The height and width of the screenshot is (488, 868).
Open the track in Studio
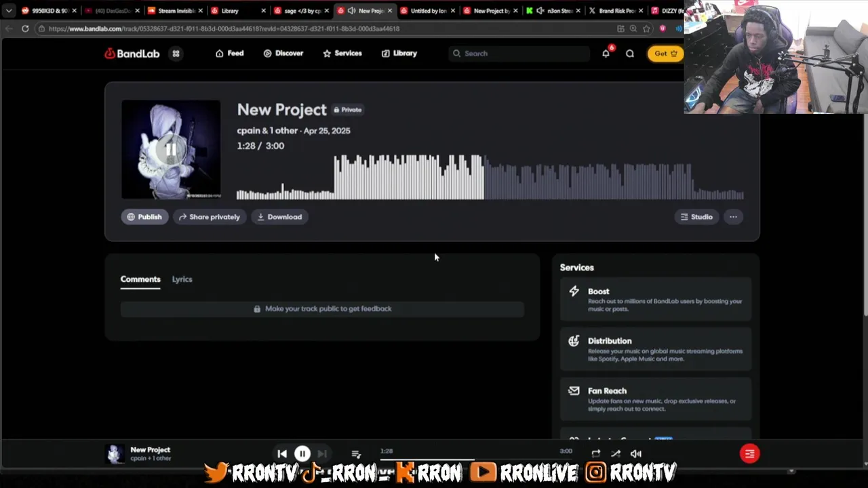point(696,217)
